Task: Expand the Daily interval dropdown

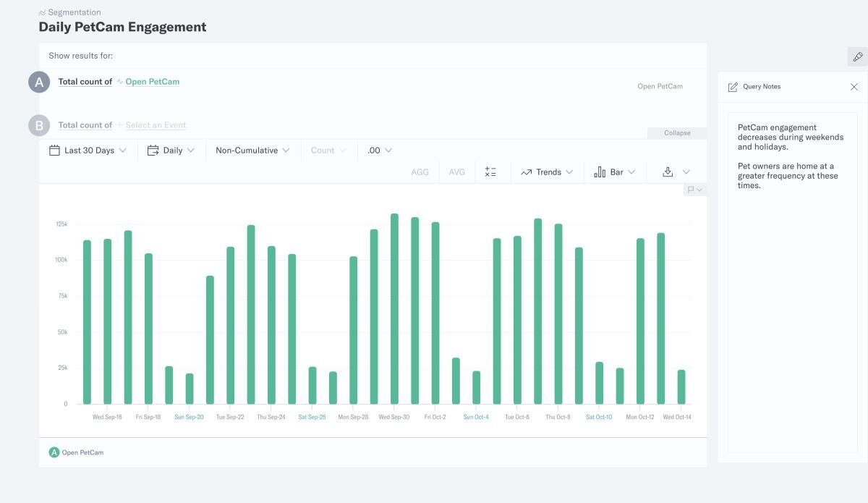Action: [171, 150]
